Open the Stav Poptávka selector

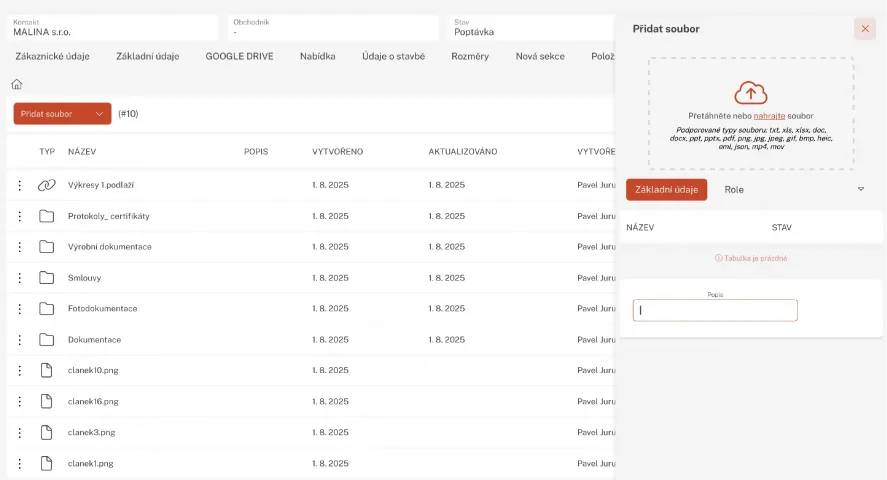pos(530,27)
